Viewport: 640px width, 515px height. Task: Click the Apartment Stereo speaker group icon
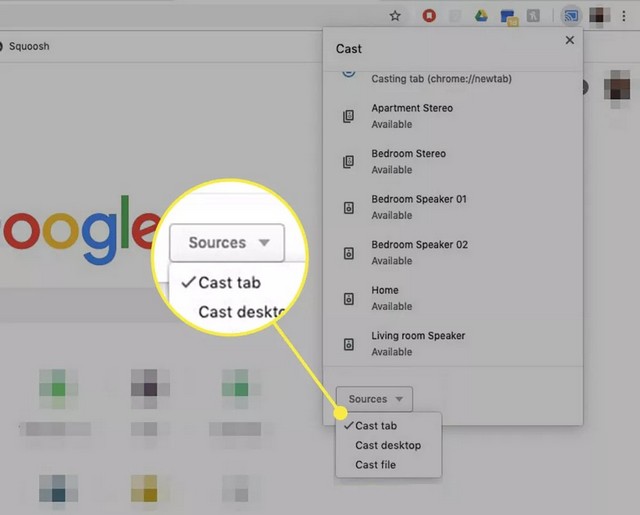[348, 116]
